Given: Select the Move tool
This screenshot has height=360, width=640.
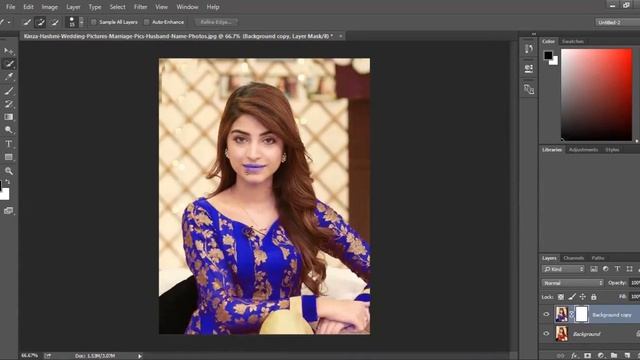Looking at the screenshot, I should tap(8, 51).
